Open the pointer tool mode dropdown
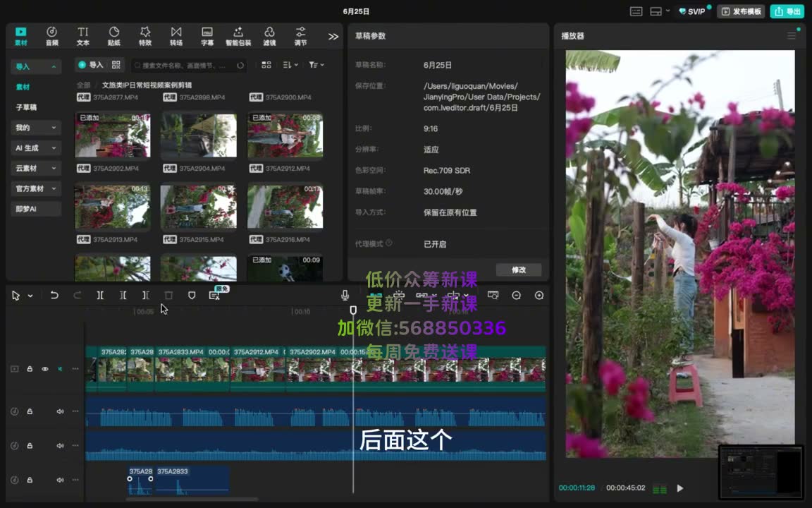The image size is (812, 508). click(30, 296)
